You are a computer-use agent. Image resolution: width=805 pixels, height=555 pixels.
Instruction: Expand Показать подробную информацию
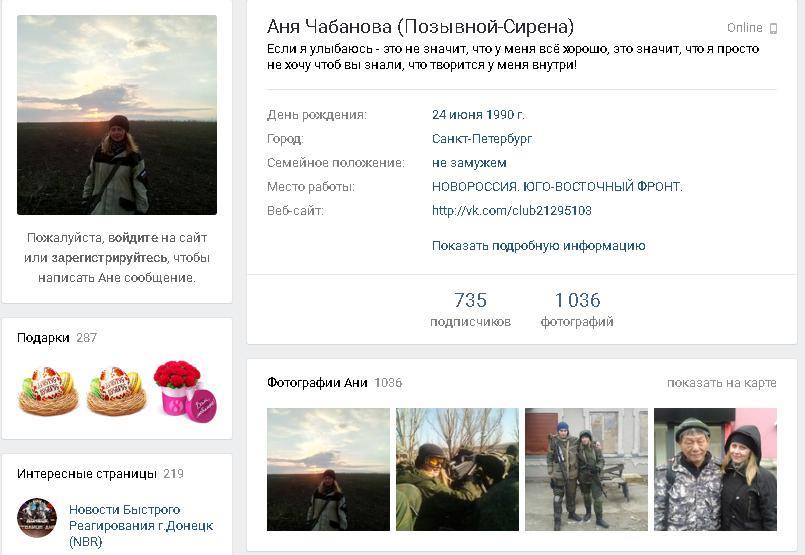pyautogui.click(x=539, y=246)
